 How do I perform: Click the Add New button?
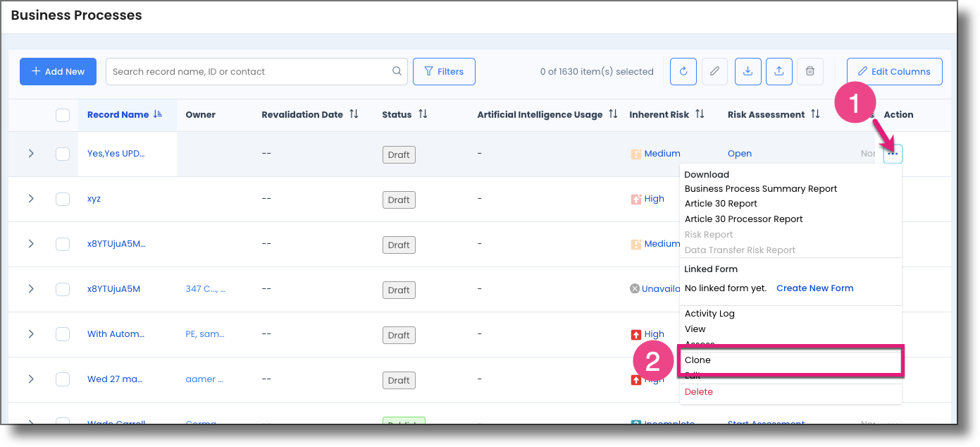[58, 71]
